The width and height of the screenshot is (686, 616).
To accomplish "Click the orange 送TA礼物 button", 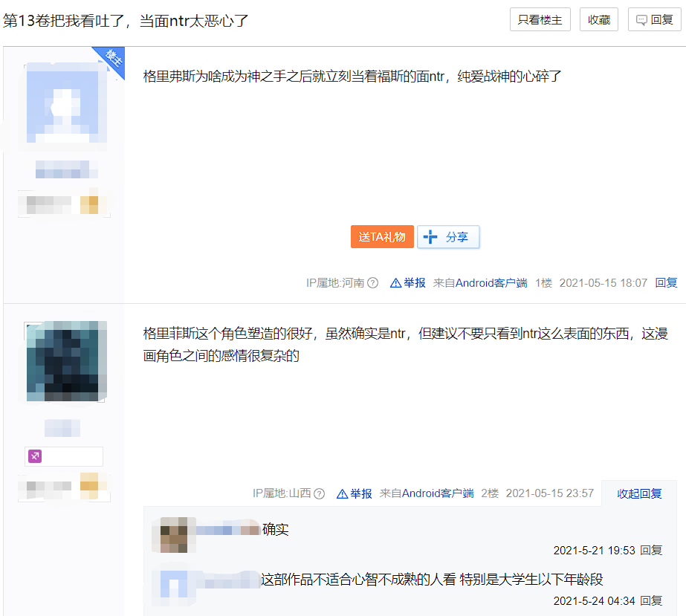I will coord(382,237).
